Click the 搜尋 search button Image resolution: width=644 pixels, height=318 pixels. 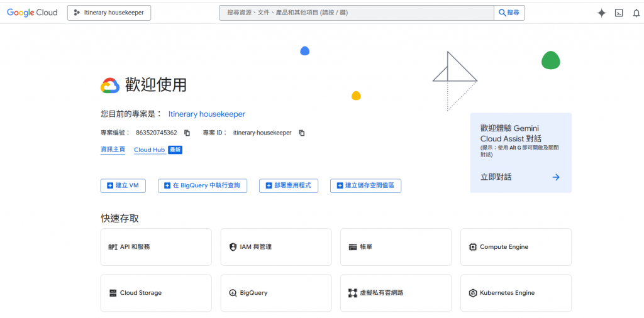[x=509, y=13]
